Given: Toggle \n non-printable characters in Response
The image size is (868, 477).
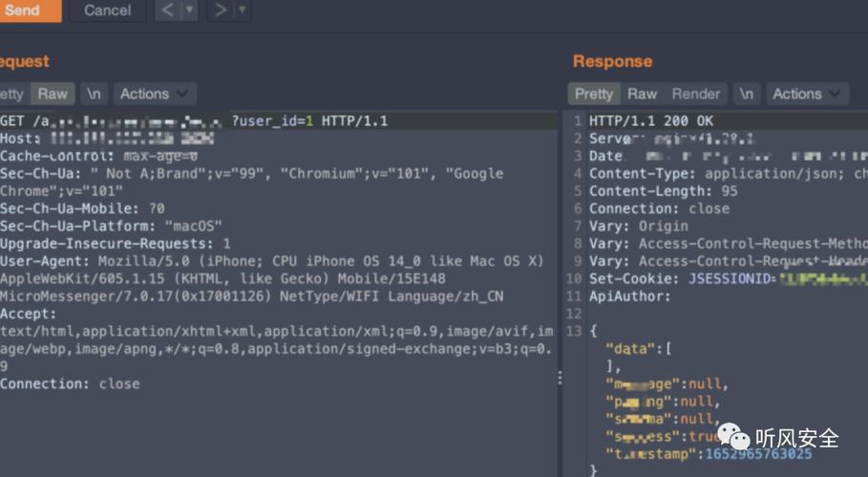Looking at the screenshot, I should (747, 93).
